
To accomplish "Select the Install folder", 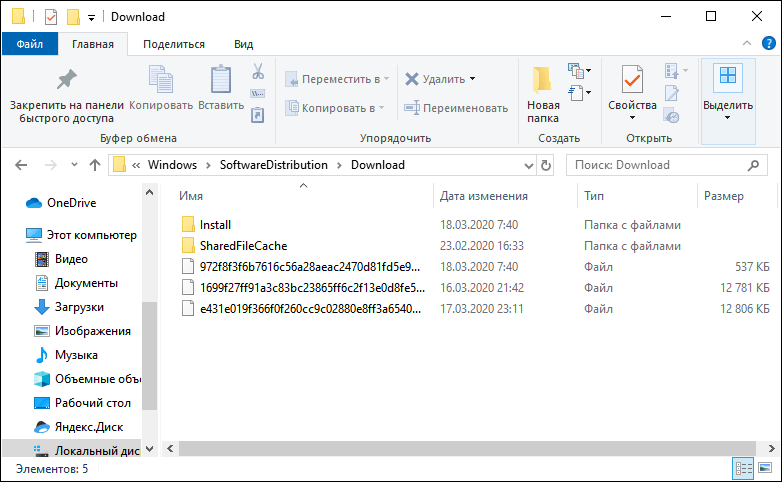I will [215, 225].
